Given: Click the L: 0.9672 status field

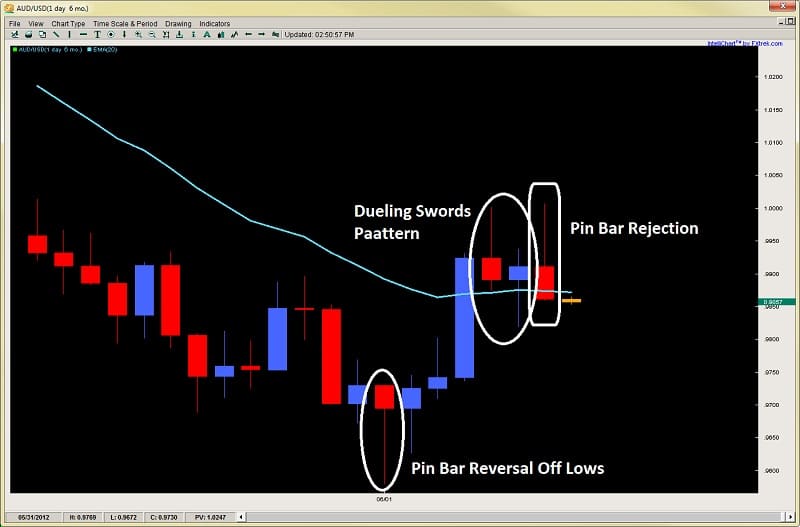Looking at the screenshot, I should (124, 517).
